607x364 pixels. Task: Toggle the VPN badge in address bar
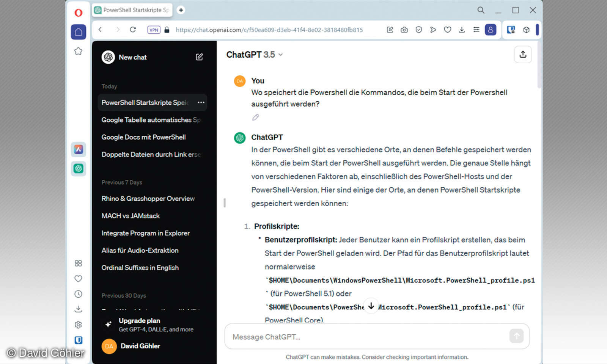(153, 30)
